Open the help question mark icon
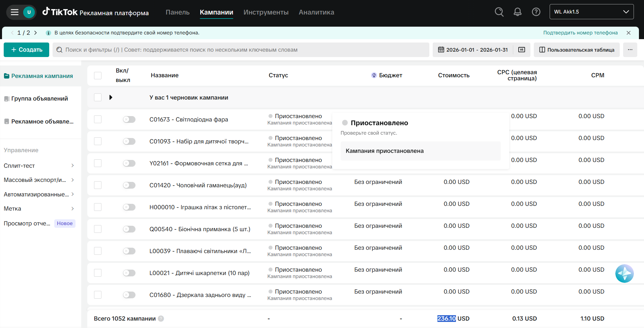Screen dimensions: 644x328 (536, 12)
